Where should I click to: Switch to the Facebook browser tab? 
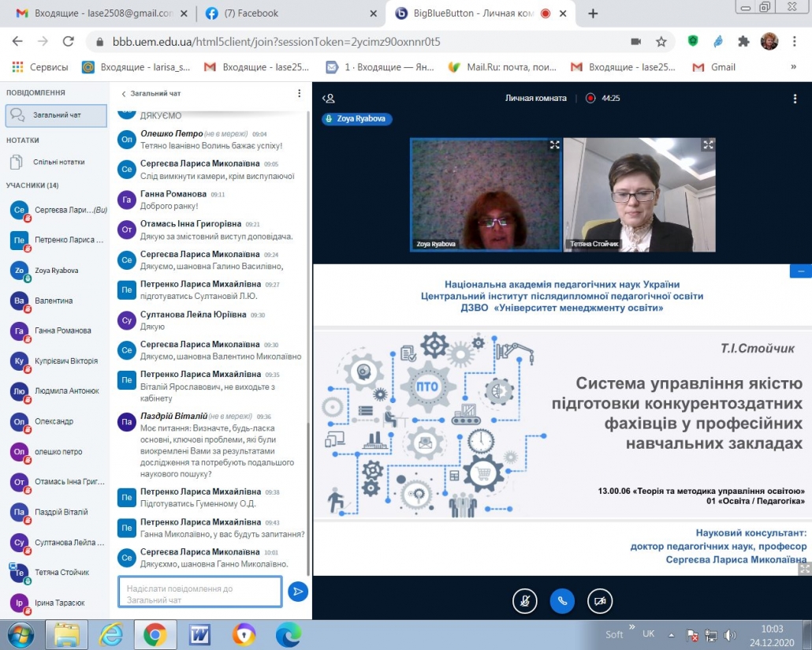coord(291,13)
